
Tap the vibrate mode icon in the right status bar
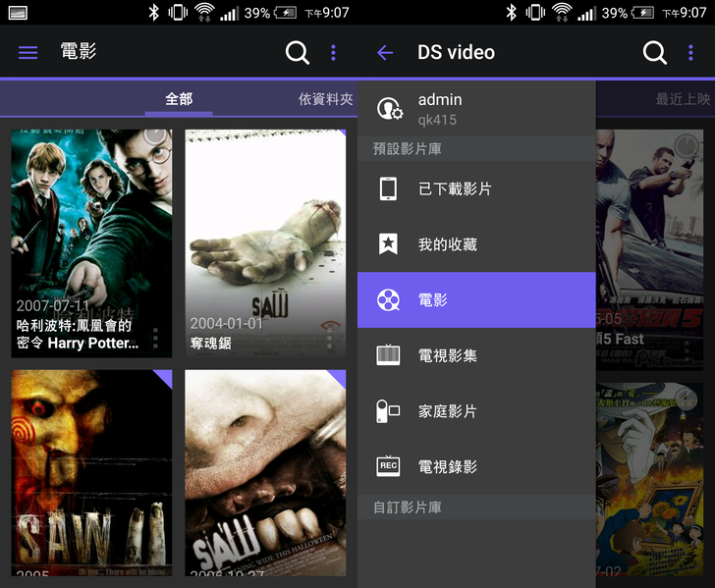click(535, 13)
